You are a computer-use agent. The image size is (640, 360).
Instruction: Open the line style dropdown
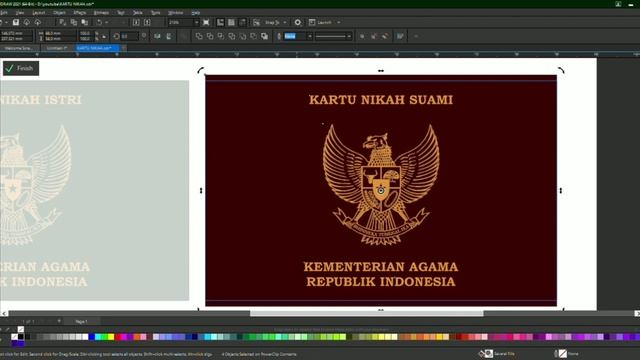coord(349,36)
